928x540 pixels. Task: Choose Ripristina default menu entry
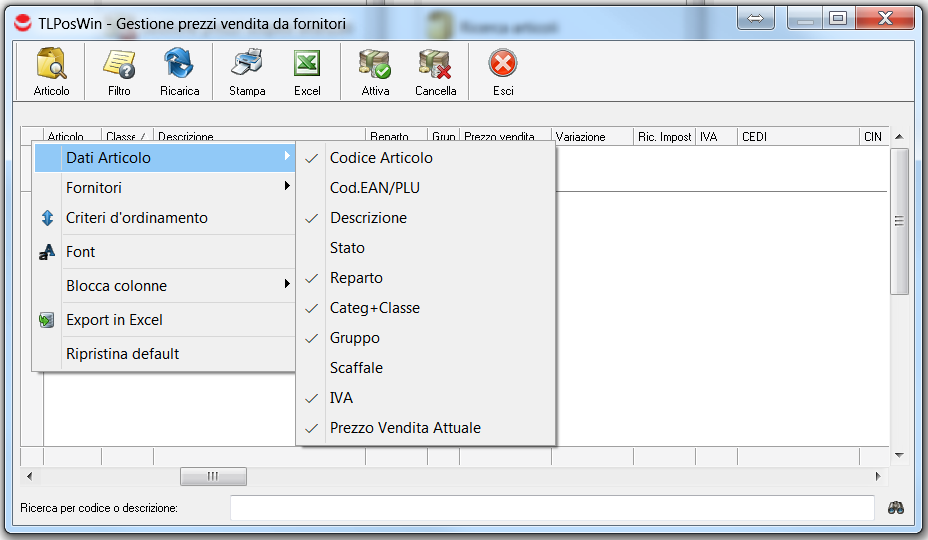pos(165,354)
